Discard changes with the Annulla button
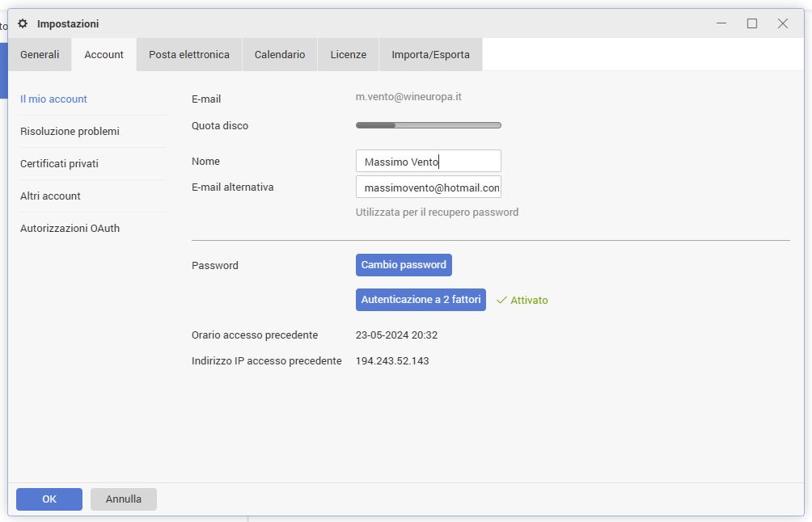This screenshot has height=522, width=812. [124, 499]
